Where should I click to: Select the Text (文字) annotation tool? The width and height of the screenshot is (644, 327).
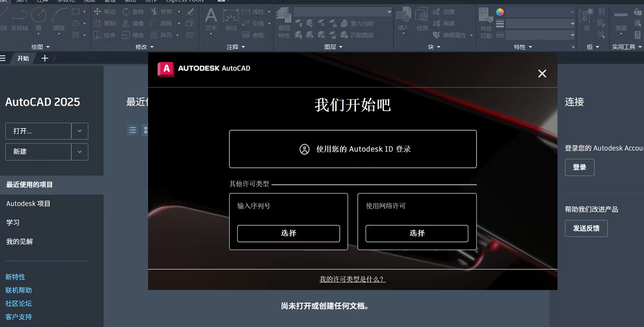211,17
